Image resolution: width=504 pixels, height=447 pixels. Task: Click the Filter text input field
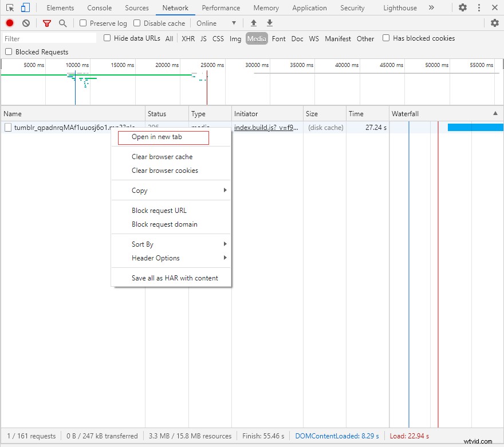(x=49, y=39)
